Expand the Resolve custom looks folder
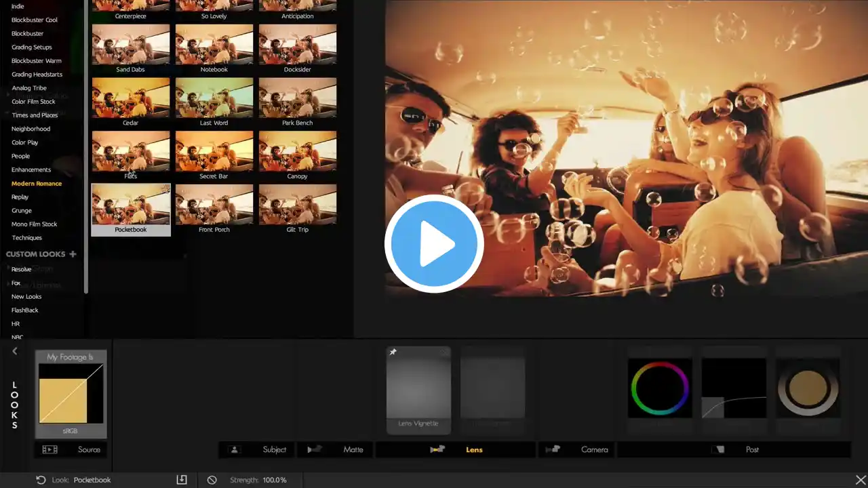Screen dimensions: 868x488 [x=21, y=269]
